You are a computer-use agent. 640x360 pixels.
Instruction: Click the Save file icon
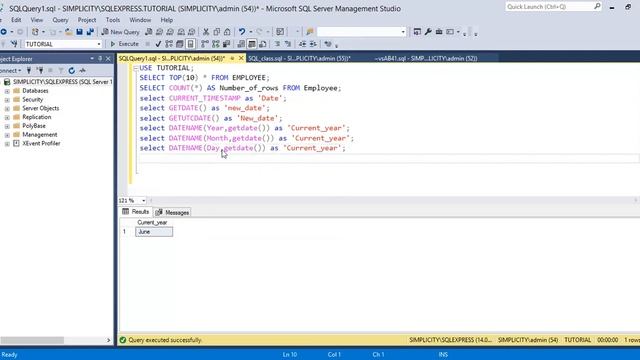pos(79,31)
